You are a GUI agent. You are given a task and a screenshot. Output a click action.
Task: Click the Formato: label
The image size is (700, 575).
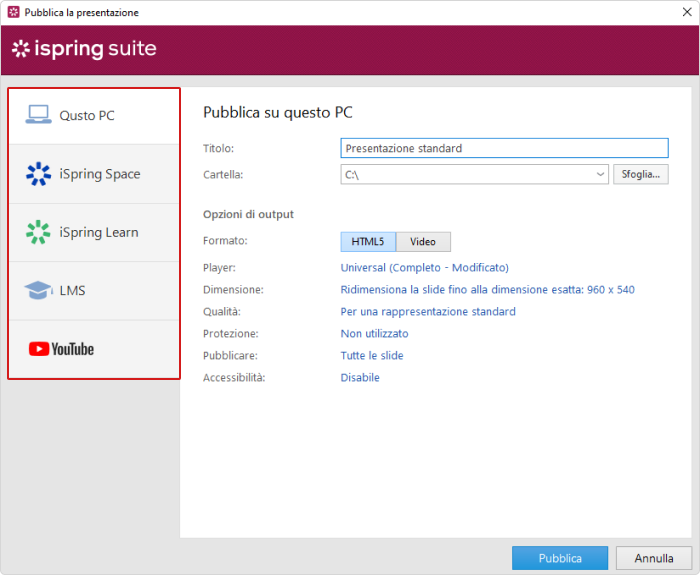click(225, 241)
